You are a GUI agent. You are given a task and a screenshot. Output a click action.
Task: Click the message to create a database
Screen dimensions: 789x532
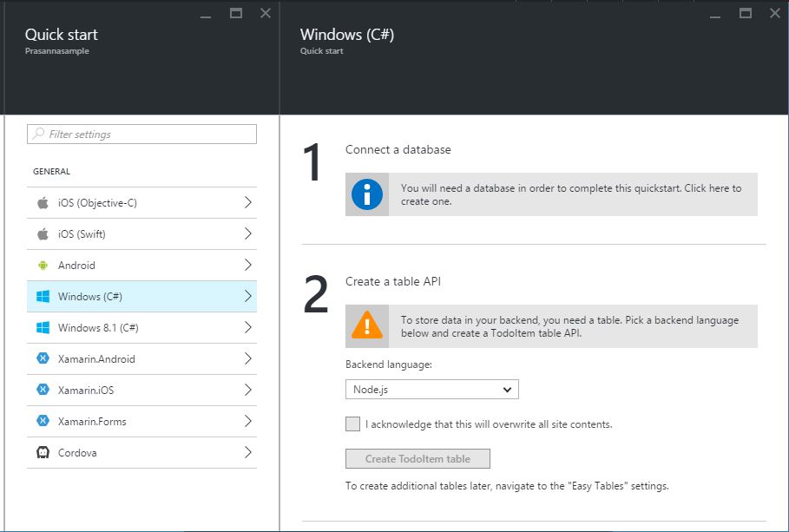pos(570,194)
